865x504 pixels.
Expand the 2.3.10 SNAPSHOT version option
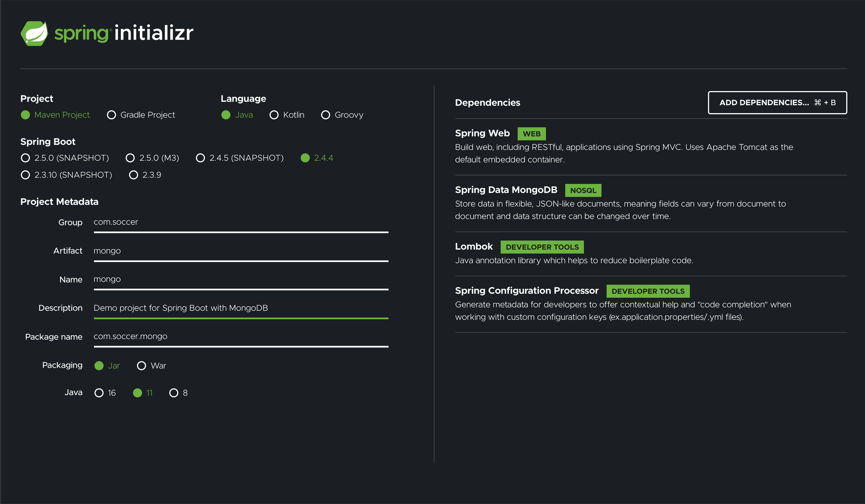tap(25, 175)
